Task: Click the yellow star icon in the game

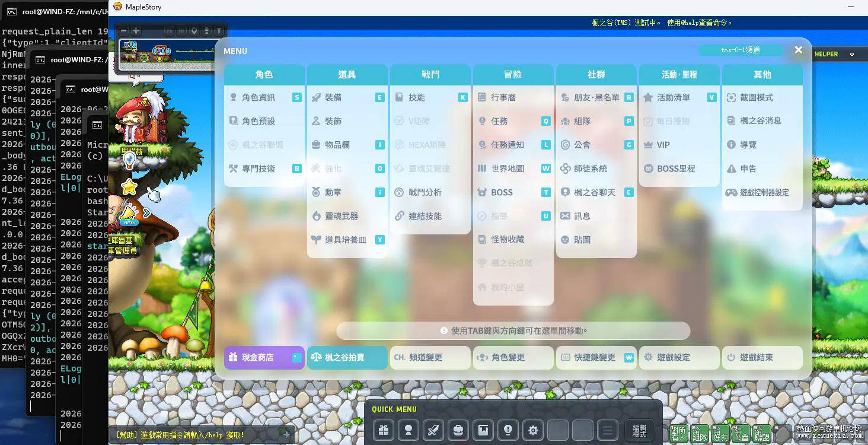Action: (x=129, y=187)
